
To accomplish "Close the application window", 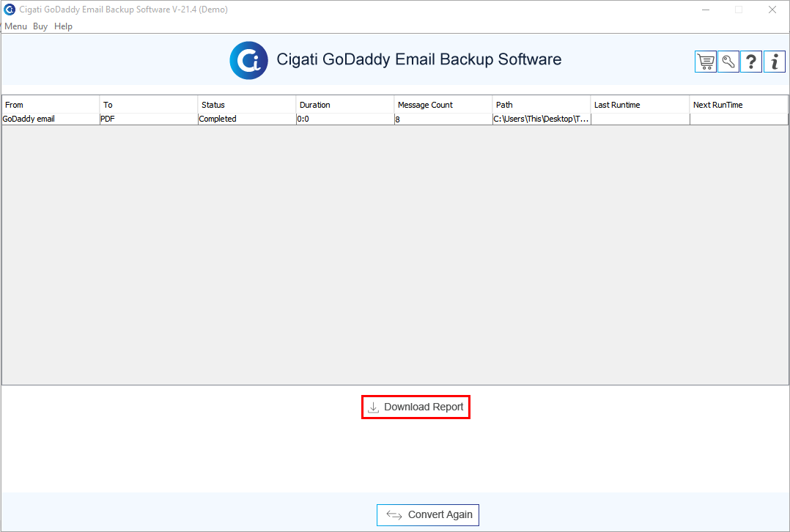I will (x=772, y=10).
